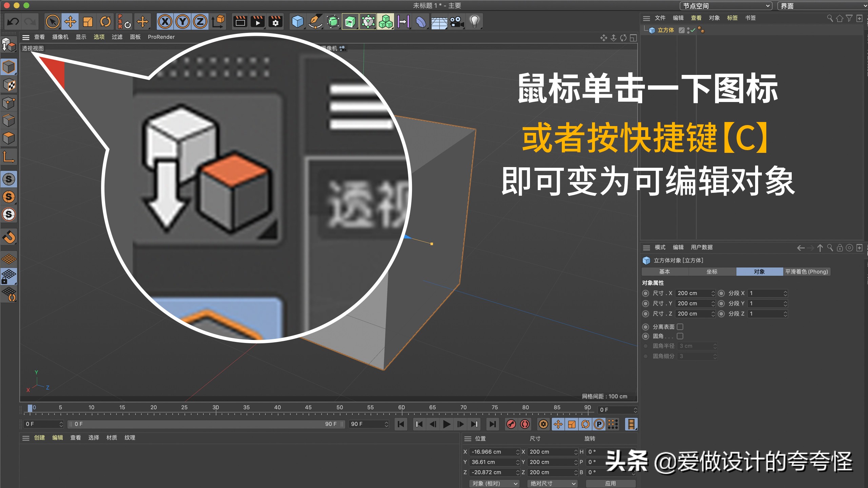
Task: Switch to the 坐标 tab in attributes
Action: tap(712, 271)
